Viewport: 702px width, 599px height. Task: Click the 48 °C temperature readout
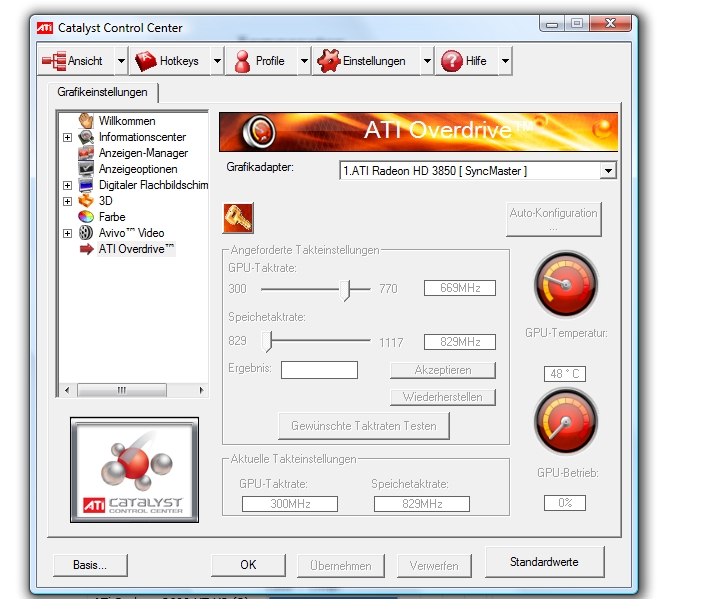[565, 374]
